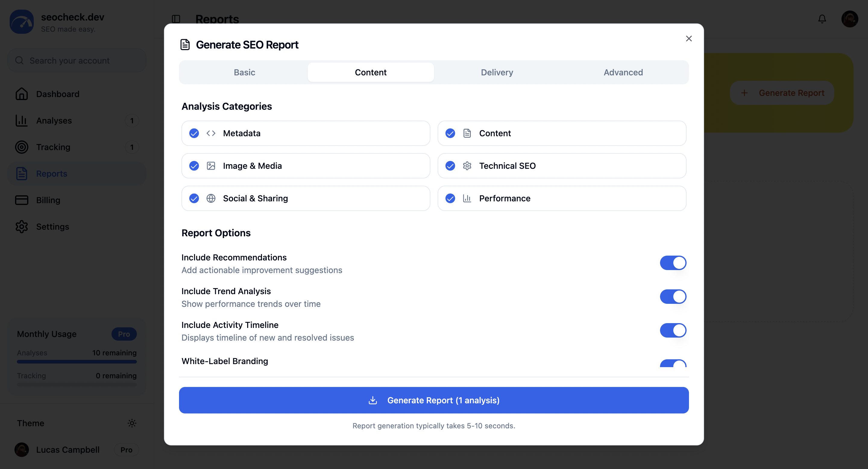Disable the Include Recommendations toggle

673,263
